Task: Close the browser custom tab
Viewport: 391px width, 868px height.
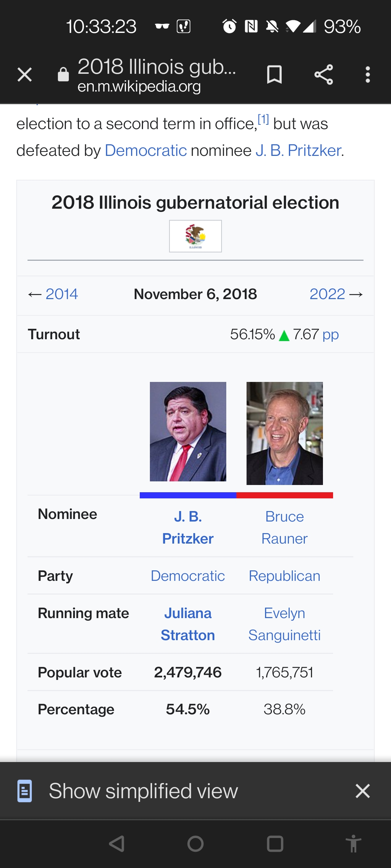Action: (25, 75)
